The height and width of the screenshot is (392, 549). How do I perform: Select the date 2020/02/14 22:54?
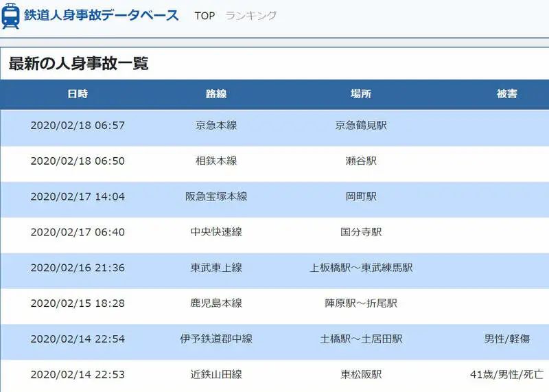tap(78, 339)
